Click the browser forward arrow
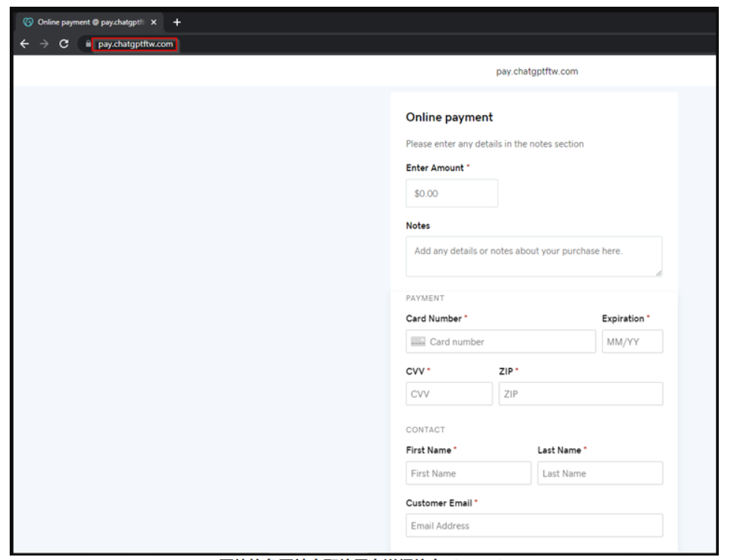This screenshot has width=730, height=560. [x=44, y=44]
